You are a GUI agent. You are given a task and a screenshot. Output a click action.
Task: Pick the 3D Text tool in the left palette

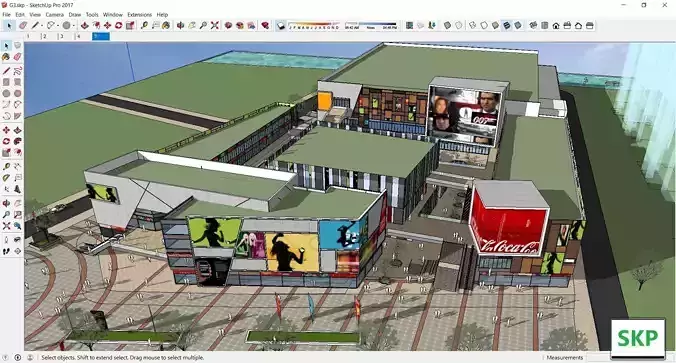(17, 188)
